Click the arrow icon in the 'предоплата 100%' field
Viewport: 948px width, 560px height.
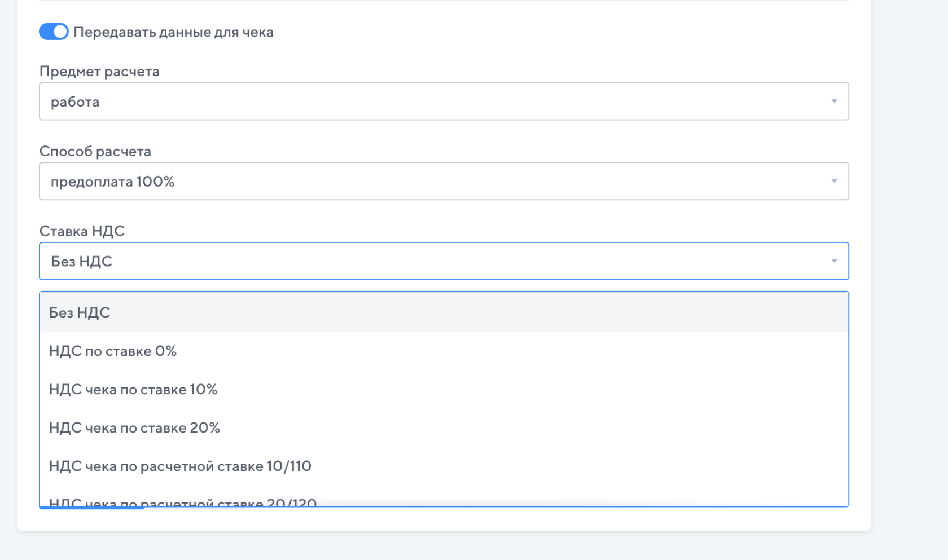click(x=834, y=182)
